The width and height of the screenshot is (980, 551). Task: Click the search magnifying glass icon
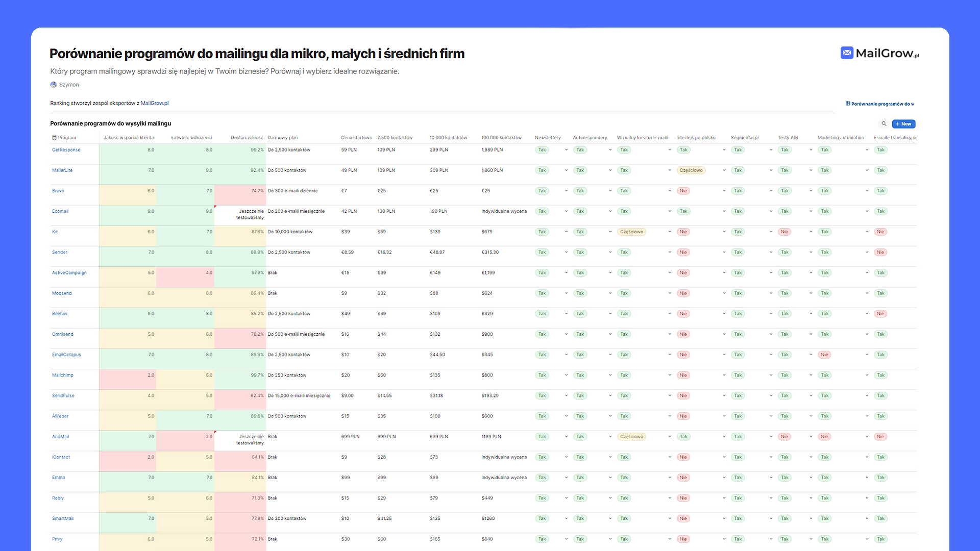point(884,123)
